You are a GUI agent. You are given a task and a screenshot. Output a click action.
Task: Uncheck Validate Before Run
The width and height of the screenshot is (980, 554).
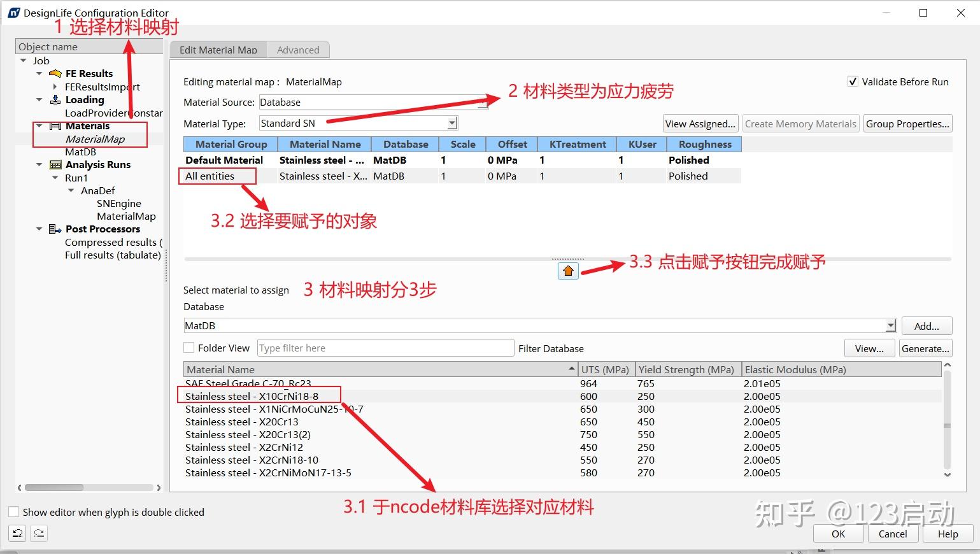tap(853, 82)
